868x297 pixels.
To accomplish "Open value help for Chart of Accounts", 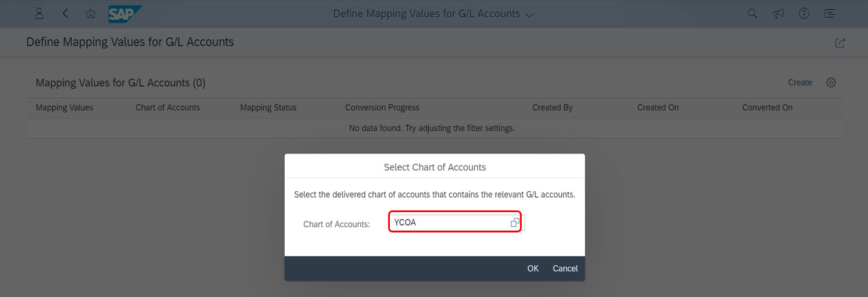I will 515,223.
